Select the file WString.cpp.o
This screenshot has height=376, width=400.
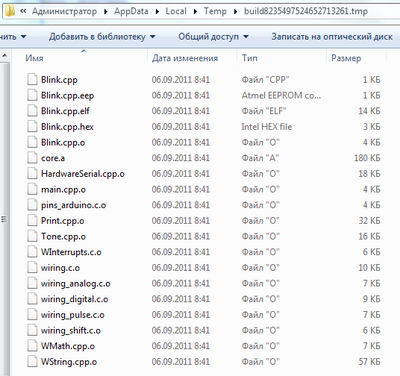69,362
